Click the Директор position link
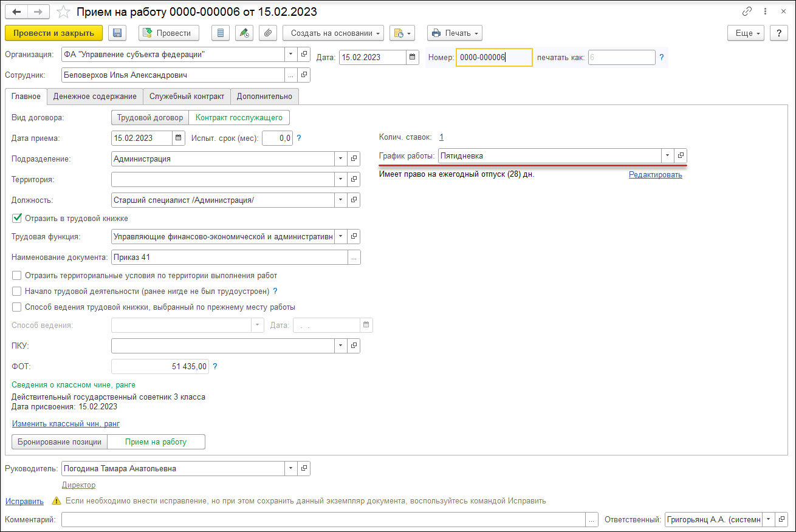796x532 pixels. tap(79, 485)
